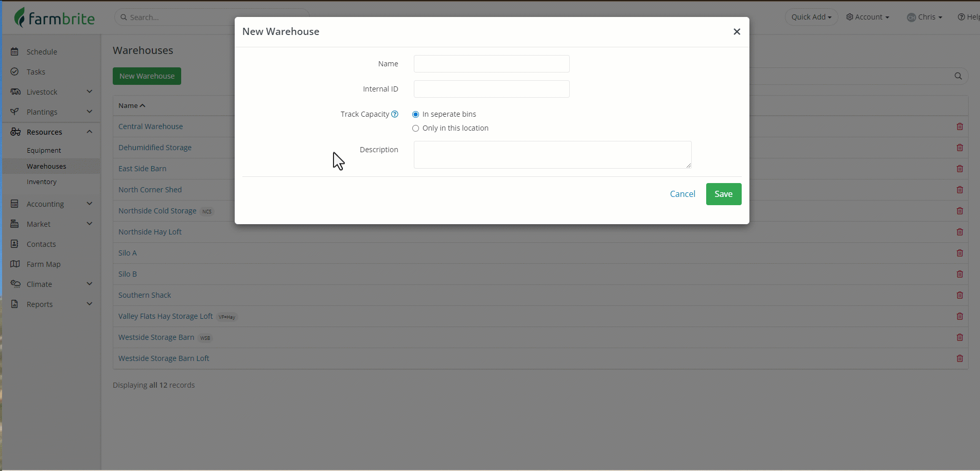Go to Tasks in the sidebar

coord(36,72)
